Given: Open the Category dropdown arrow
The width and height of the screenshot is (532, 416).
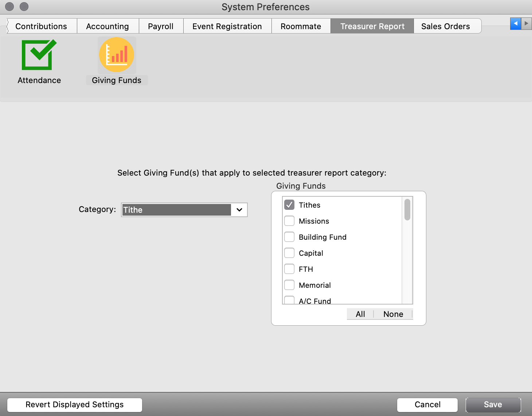Looking at the screenshot, I should tap(239, 210).
